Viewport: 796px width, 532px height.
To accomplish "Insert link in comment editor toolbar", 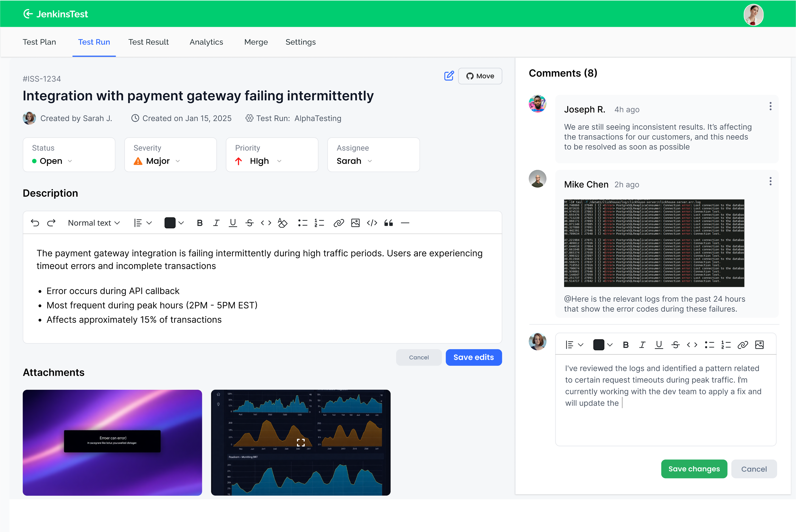I will 743,345.
